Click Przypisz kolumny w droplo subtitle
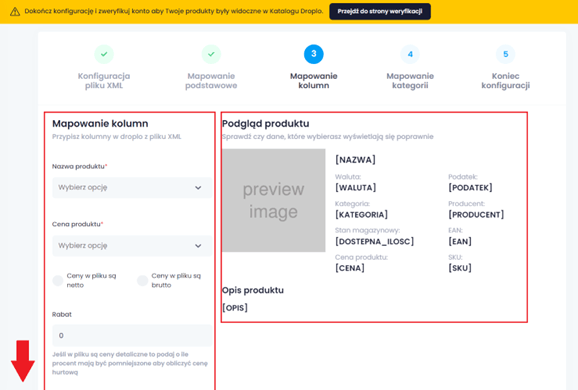 click(116, 137)
